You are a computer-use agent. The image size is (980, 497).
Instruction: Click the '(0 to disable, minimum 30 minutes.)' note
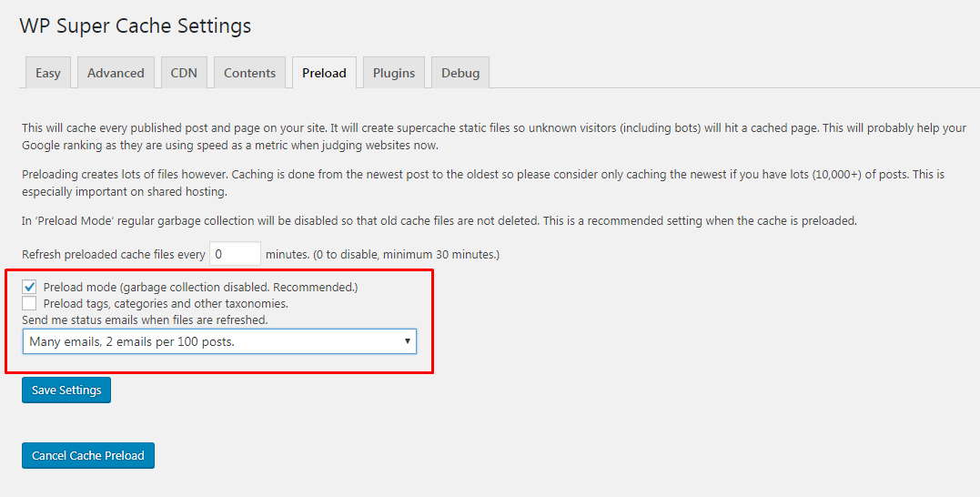coord(406,255)
